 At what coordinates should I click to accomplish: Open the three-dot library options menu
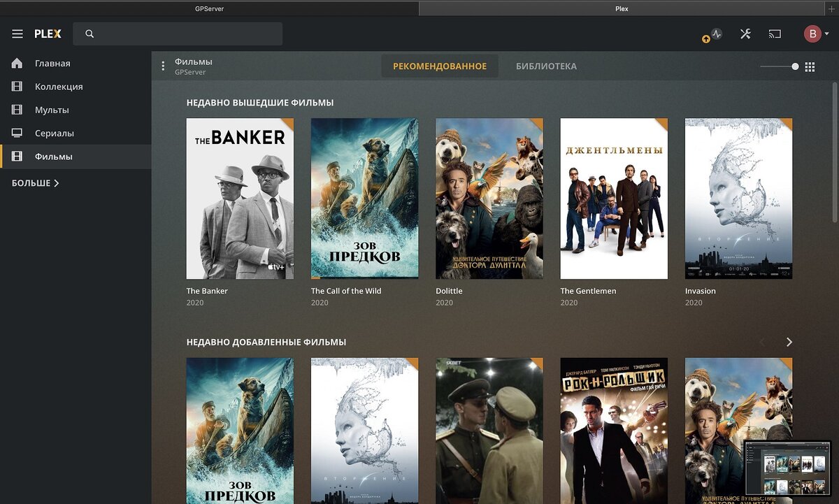(163, 66)
